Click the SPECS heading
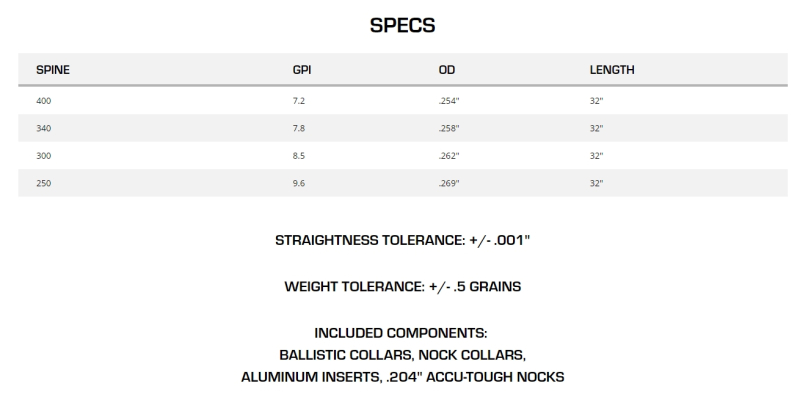This screenshot has width=800, height=400. point(400,25)
